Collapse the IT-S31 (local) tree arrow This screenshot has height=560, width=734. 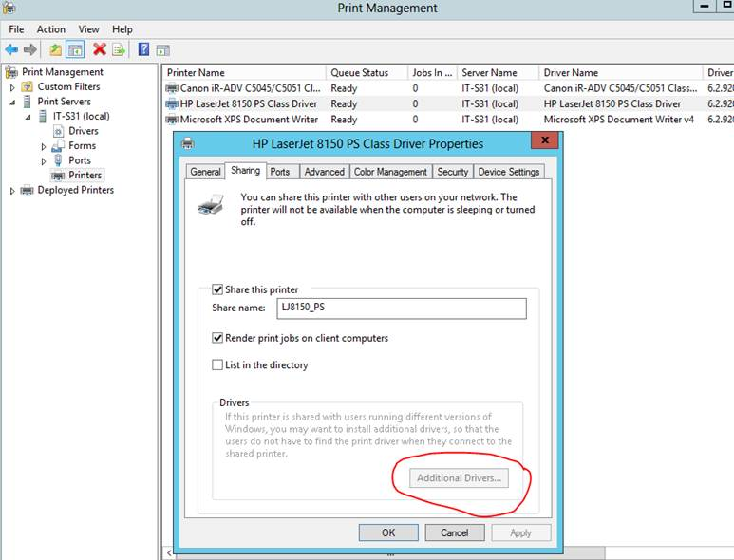[x=28, y=117]
